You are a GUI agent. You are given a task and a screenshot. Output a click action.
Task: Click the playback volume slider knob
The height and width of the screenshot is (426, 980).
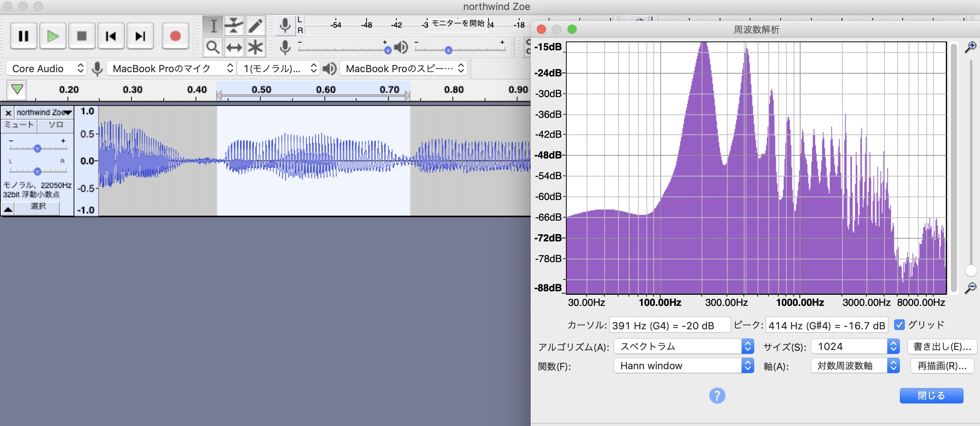click(x=448, y=50)
